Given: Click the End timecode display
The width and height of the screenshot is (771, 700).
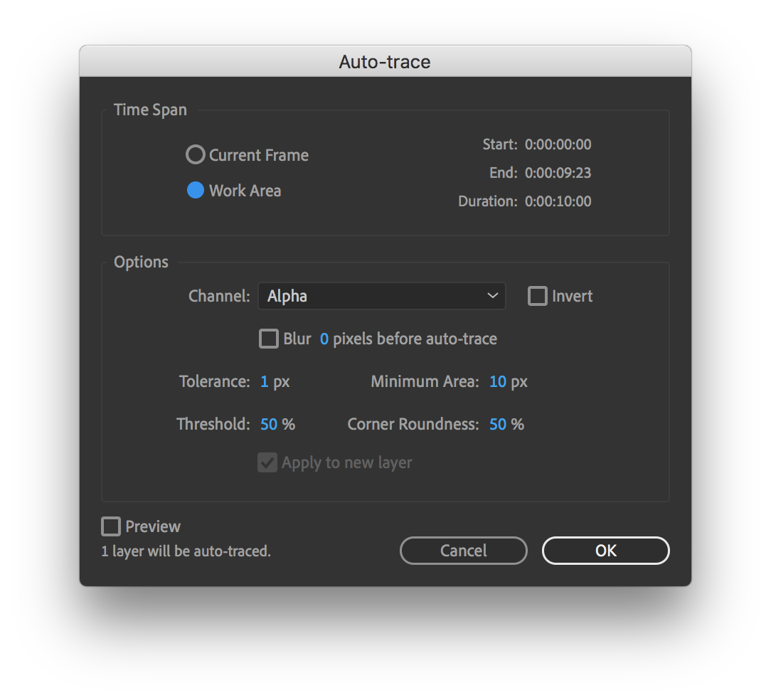Looking at the screenshot, I should coord(558,173).
